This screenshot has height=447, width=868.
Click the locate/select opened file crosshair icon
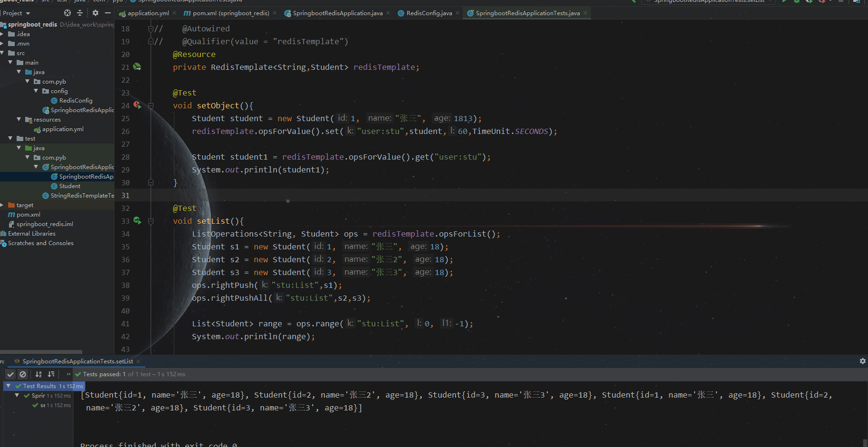(x=67, y=13)
